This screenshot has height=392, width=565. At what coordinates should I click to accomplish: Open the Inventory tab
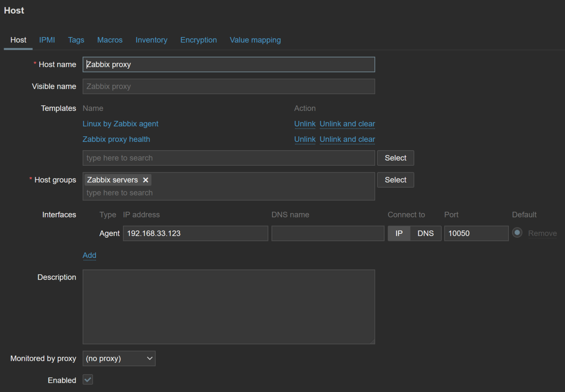tap(151, 40)
